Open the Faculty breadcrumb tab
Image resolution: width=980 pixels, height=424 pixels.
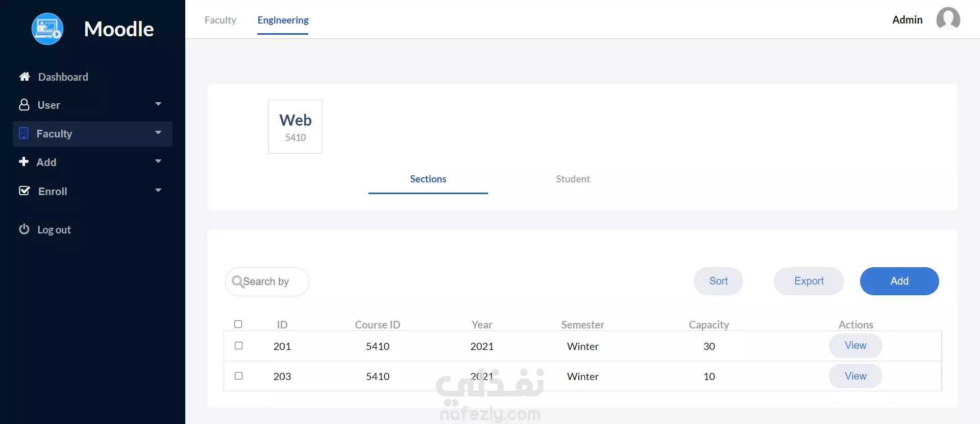pos(220,20)
